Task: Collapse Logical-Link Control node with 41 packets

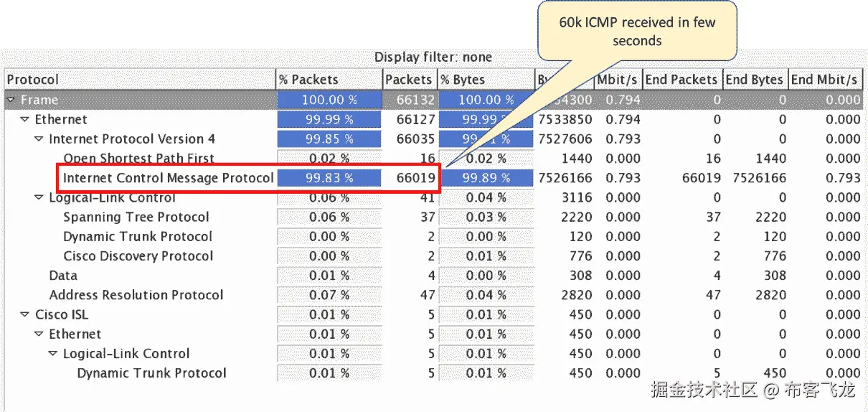Action: coord(39,198)
